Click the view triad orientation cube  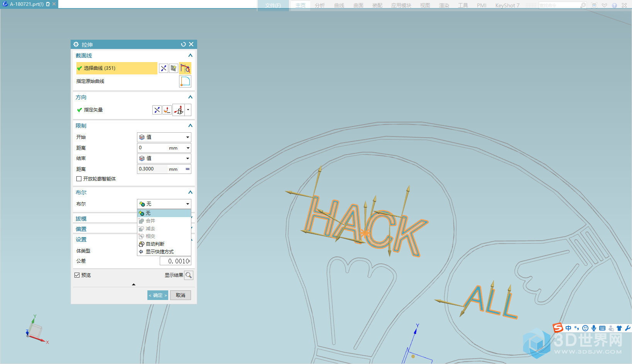[x=35, y=331]
